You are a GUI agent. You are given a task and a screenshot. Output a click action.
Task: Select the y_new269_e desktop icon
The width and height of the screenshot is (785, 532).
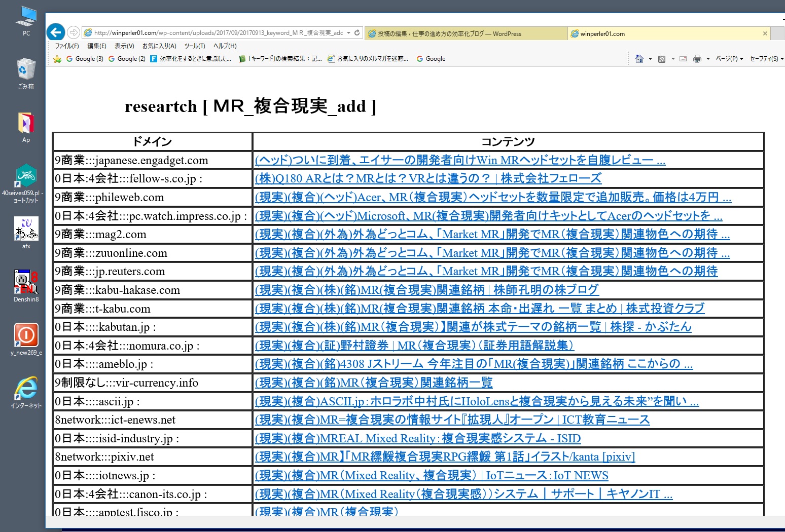tap(26, 339)
